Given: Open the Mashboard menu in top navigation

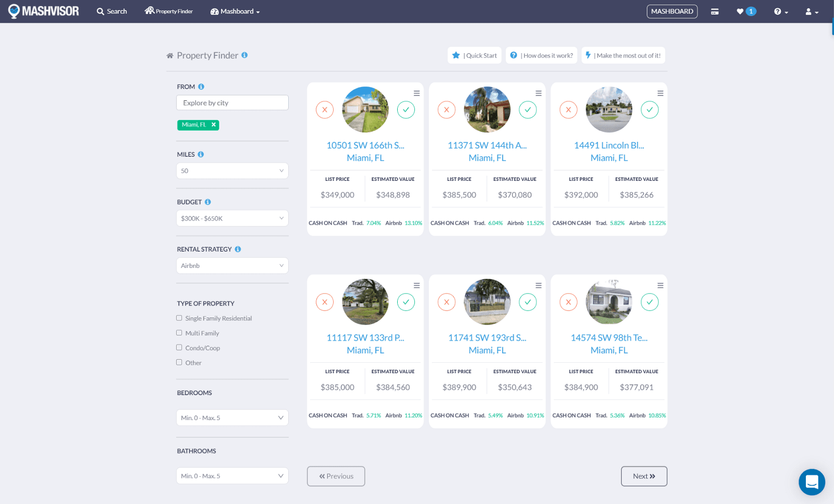Looking at the screenshot, I should click(x=235, y=11).
